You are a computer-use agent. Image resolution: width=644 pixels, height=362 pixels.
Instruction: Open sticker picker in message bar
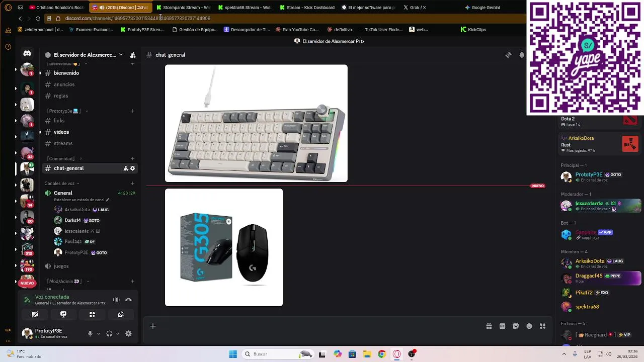point(516,326)
